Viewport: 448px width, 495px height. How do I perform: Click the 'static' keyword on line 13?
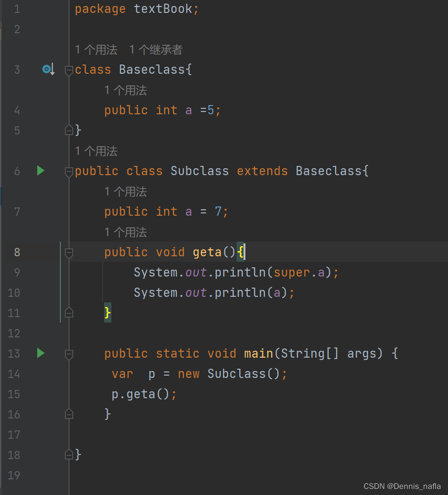178,353
